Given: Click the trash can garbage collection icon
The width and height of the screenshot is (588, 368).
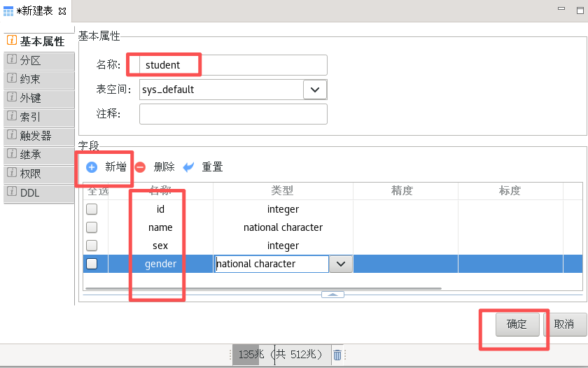Looking at the screenshot, I should pos(337,355).
